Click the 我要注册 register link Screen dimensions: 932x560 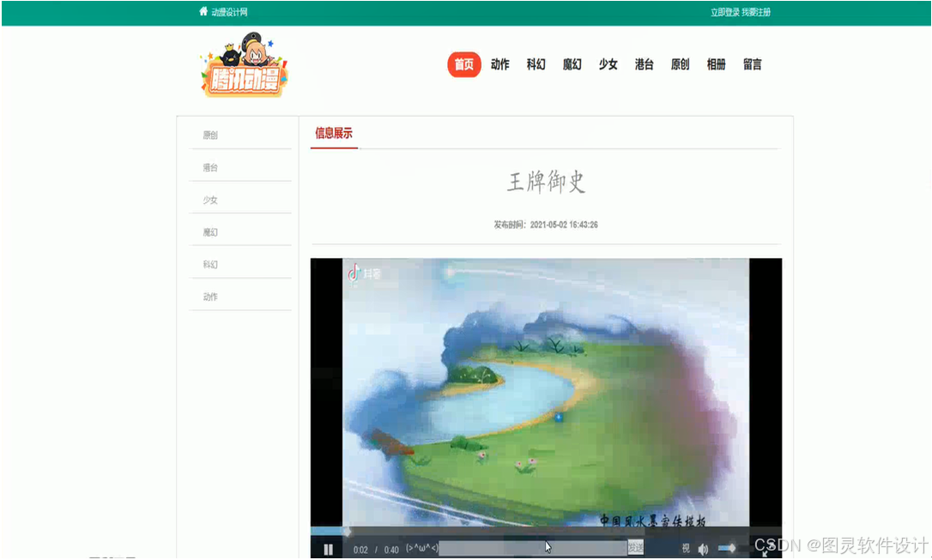point(756,12)
